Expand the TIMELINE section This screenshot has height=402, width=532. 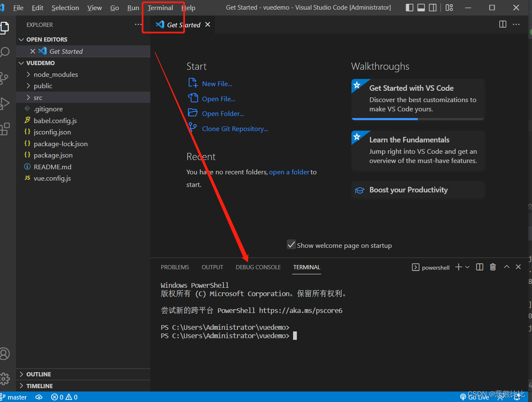[83, 386]
